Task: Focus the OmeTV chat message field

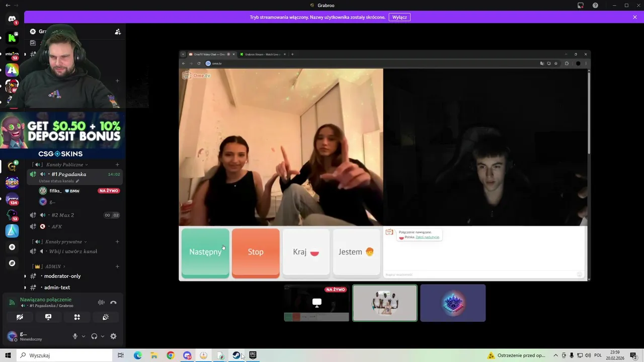Action: pos(480,275)
